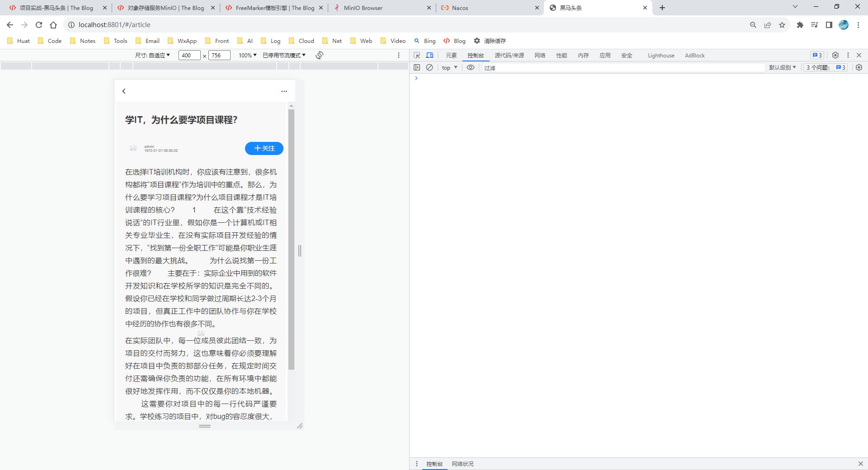Click the rotate screen orientation icon

tap(320, 55)
